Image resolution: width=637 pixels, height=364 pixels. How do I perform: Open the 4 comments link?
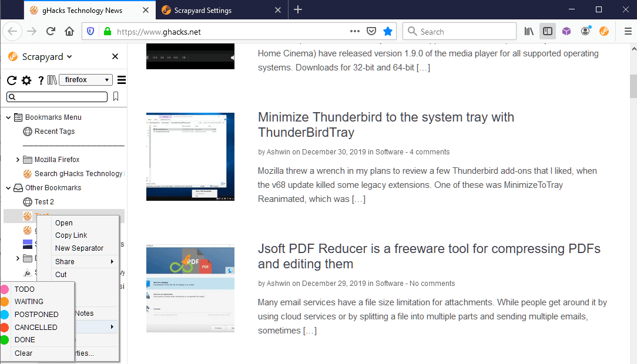430,152
